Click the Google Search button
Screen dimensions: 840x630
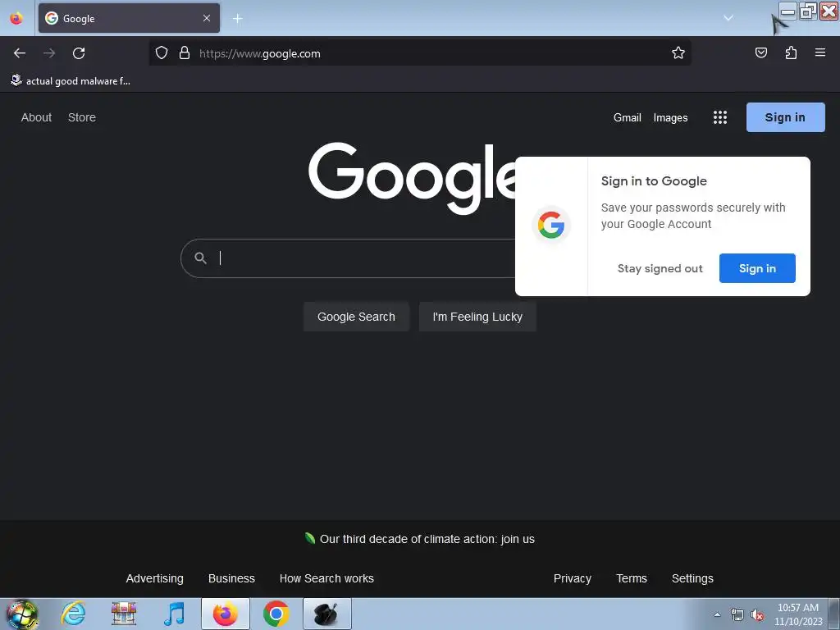tap(356, 317)
